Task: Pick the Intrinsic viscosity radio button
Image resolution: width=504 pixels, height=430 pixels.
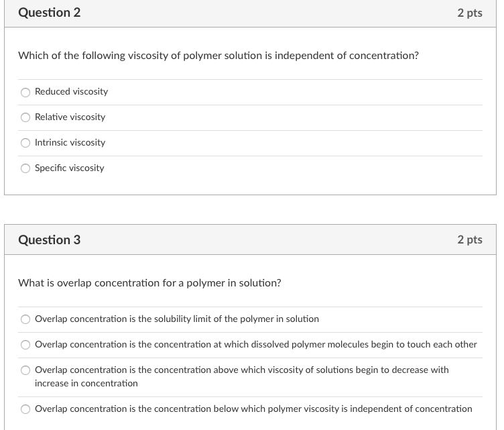Action: click(25, 143)
